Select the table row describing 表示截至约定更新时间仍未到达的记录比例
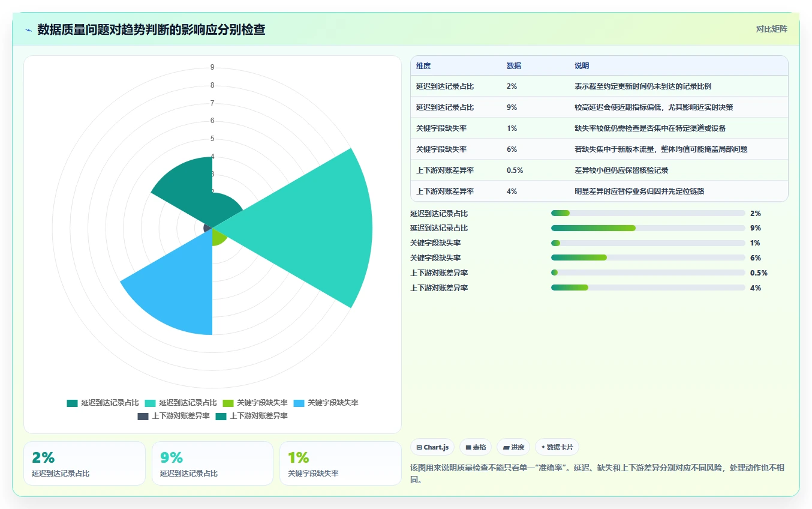The image size is (812, 509). pyautogui.click(x=599, y=86)
